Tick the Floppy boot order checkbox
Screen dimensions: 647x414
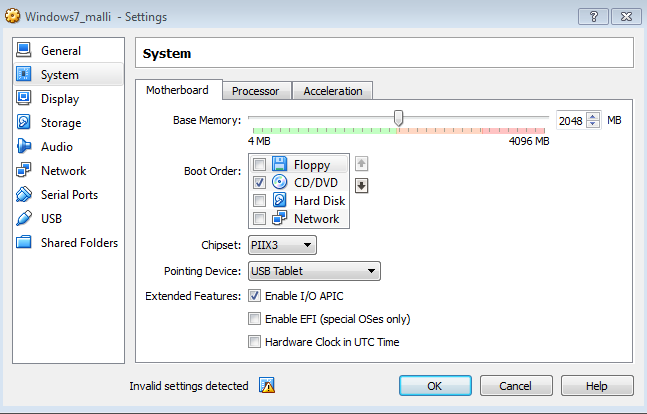pos(260,165)
